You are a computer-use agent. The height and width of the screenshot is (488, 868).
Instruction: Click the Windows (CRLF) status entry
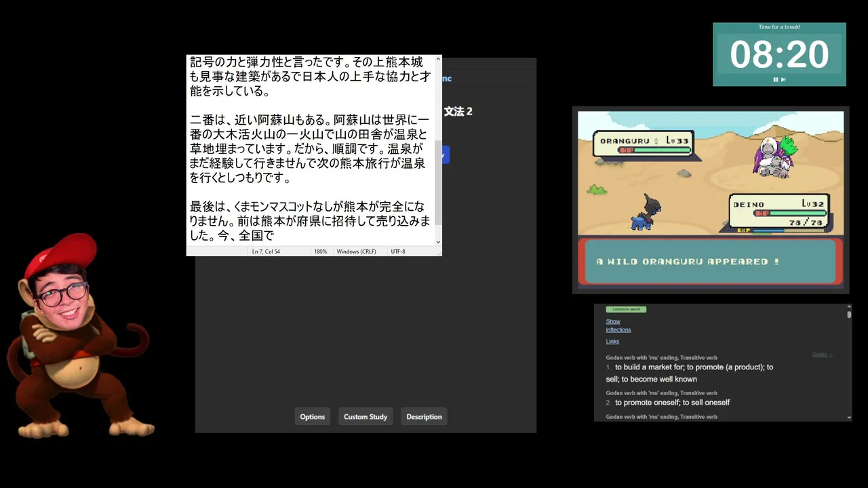(356, 251)
